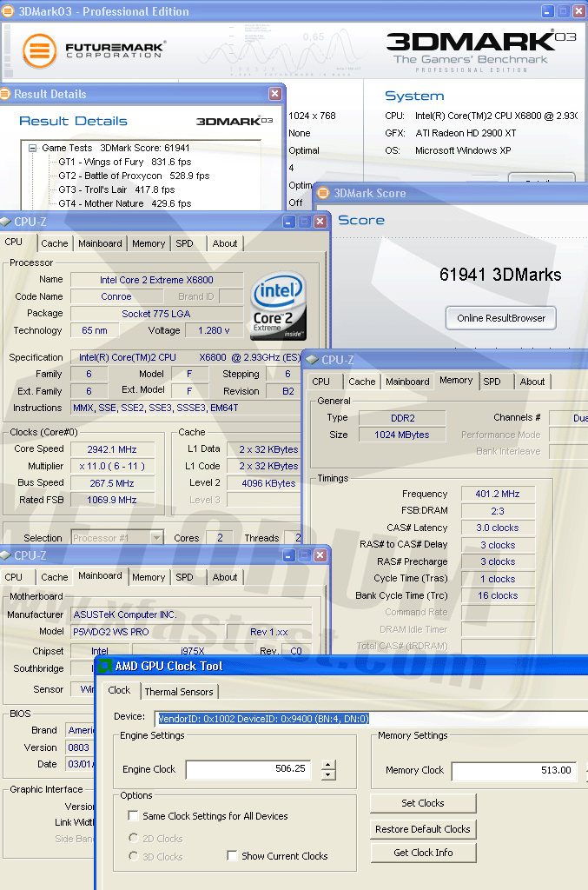Click the Futuremark orange logo
Screen dimensions: 588x890
point(39,51)
